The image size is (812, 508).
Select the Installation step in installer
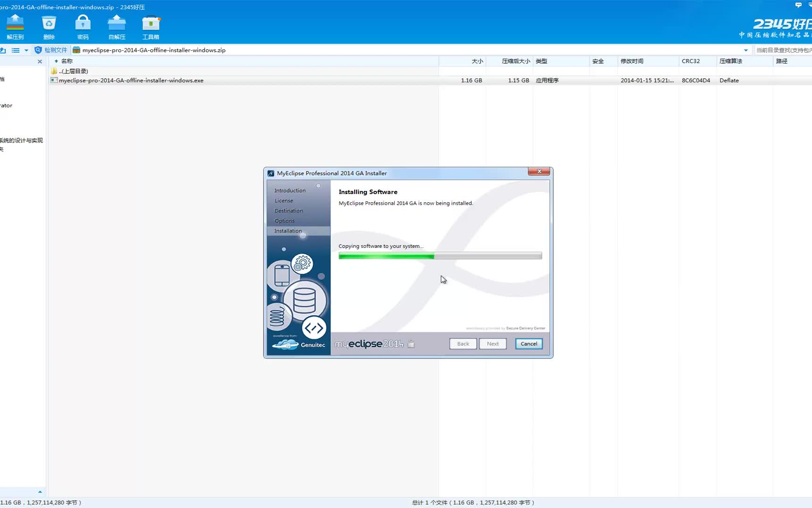288,231
